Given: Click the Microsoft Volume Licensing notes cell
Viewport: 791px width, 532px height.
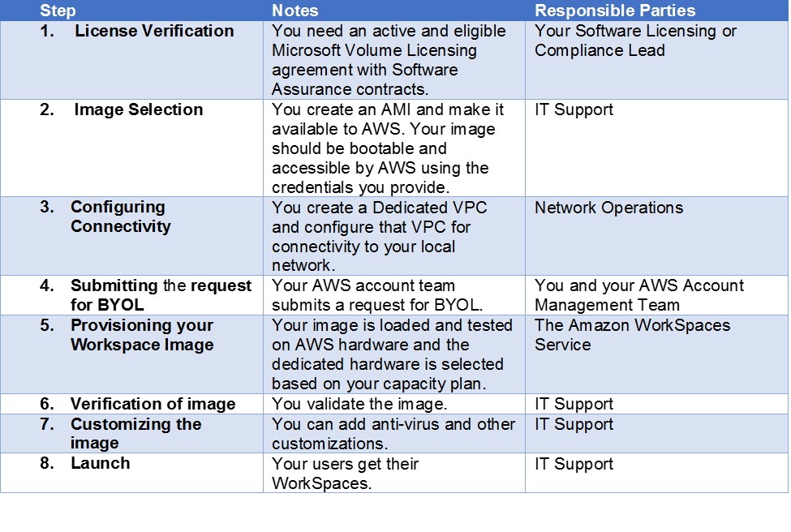Looking at the screenshot, I should point(394,60).
